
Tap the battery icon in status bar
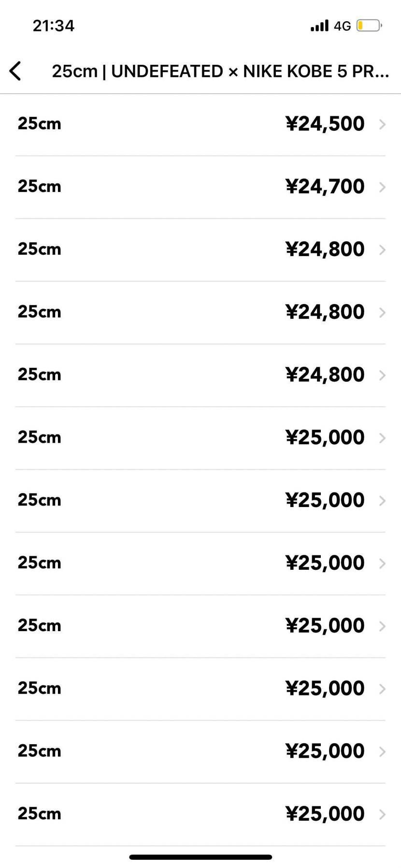pyautogui.click(x=369, y=26)
